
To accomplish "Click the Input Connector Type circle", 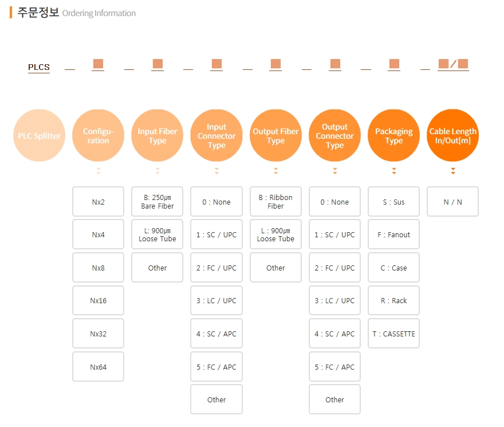I will click(x=216, y=136).
